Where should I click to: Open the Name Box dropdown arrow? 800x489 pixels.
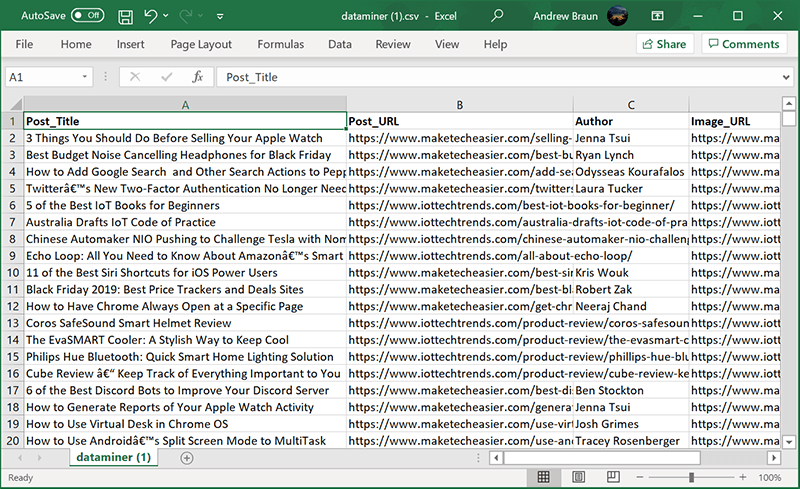coord(85,77)
